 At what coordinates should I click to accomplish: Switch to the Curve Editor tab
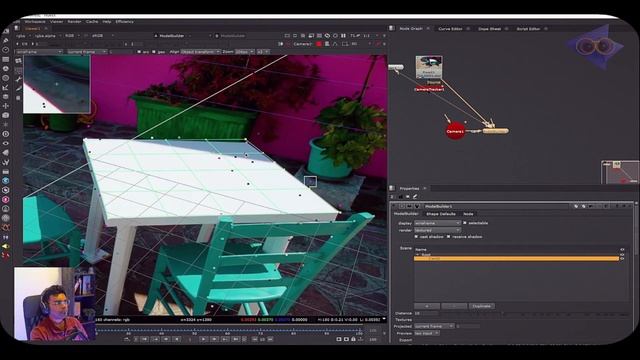coord(450,29)
